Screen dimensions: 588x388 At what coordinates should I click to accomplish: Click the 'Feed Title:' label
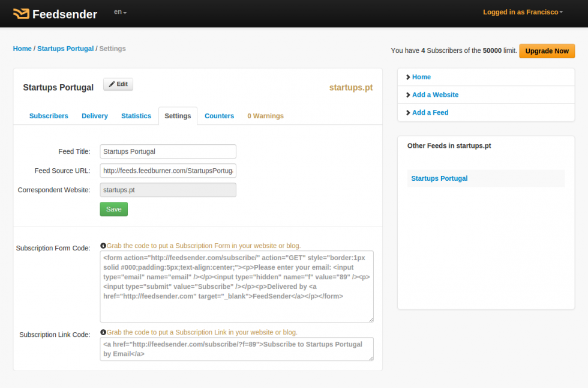74,151
